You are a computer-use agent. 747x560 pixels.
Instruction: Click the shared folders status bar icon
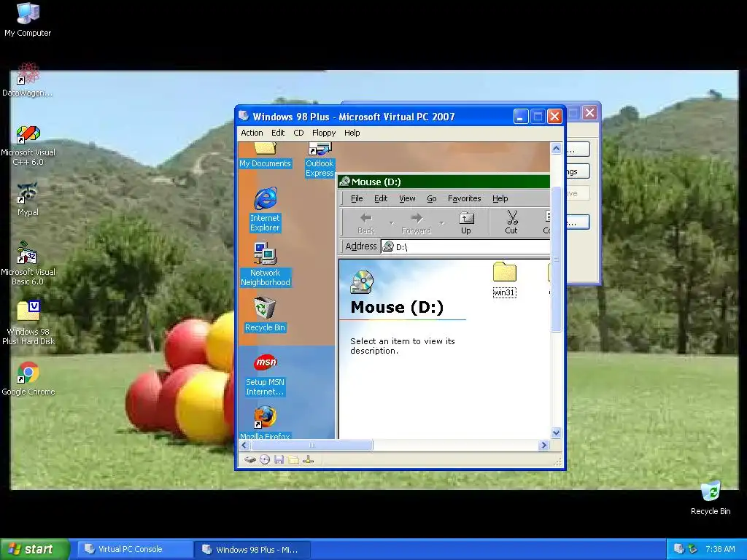click(293, 459)
